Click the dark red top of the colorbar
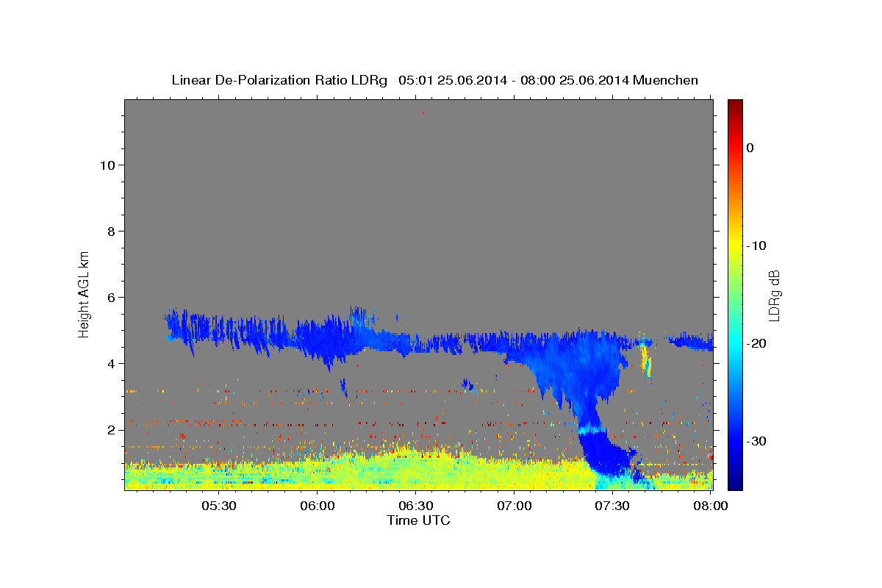 (x=735, y=107)
